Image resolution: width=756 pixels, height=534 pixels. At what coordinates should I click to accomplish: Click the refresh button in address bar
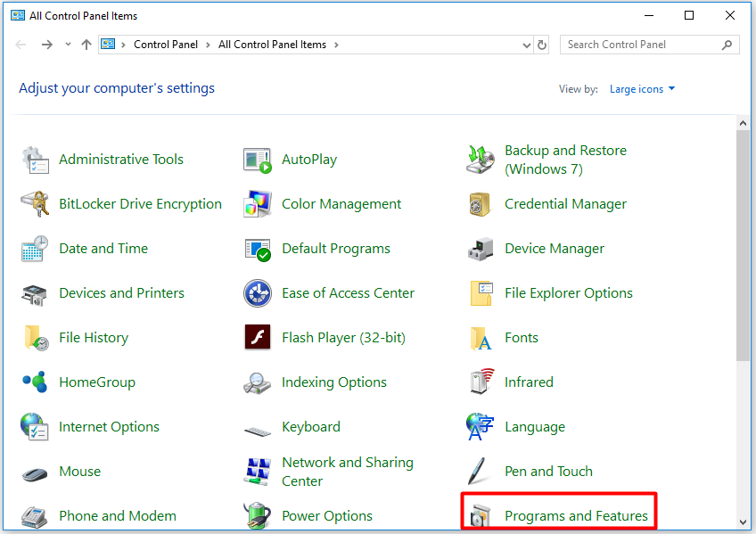point(542,45)
